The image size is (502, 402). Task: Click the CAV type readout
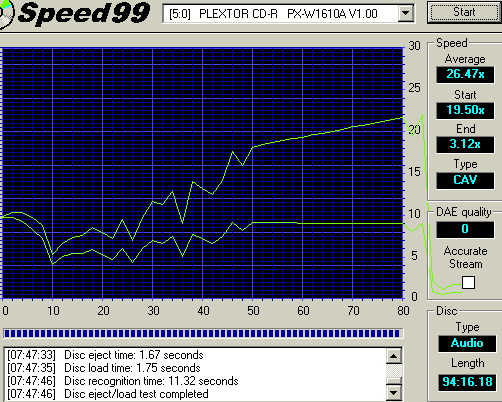click(x=465, y=180)
